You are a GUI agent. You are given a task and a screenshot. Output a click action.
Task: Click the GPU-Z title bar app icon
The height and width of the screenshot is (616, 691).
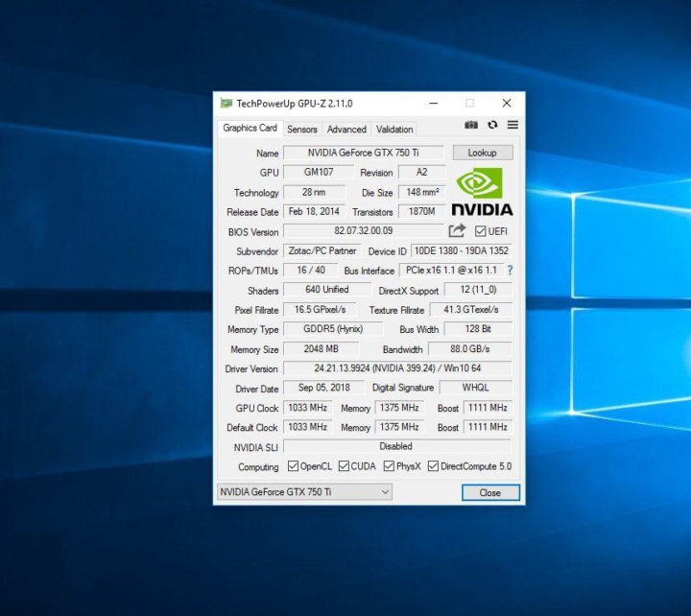point(226,103)
